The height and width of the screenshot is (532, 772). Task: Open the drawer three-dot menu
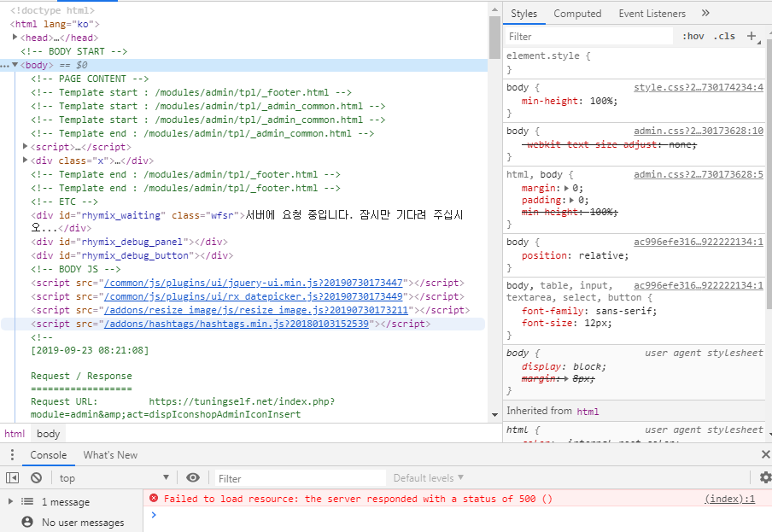tap(12, 455)
